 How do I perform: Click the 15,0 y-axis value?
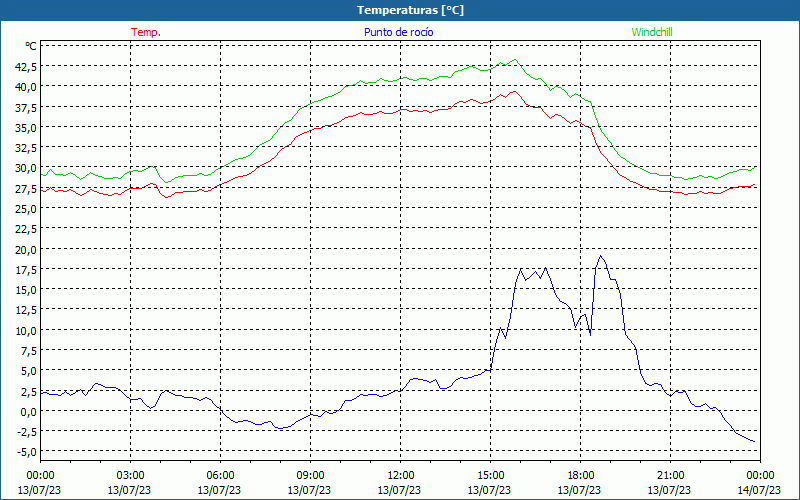[26, 289]
